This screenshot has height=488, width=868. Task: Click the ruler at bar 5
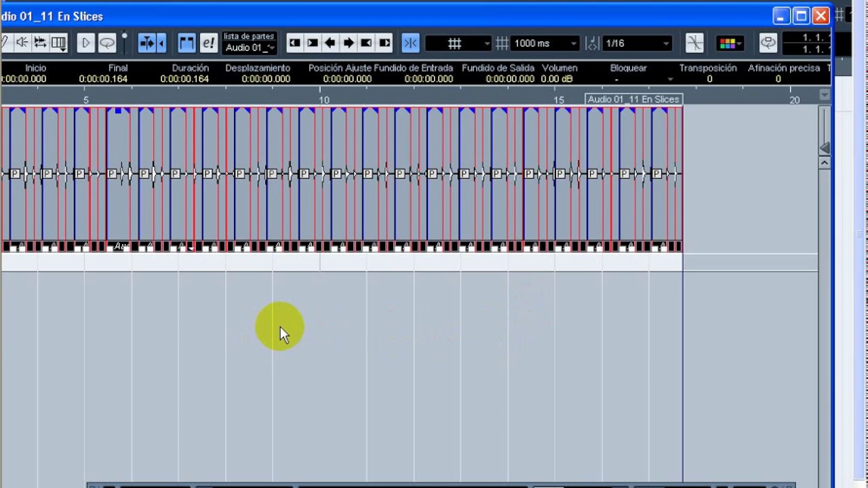click(85, 100)
